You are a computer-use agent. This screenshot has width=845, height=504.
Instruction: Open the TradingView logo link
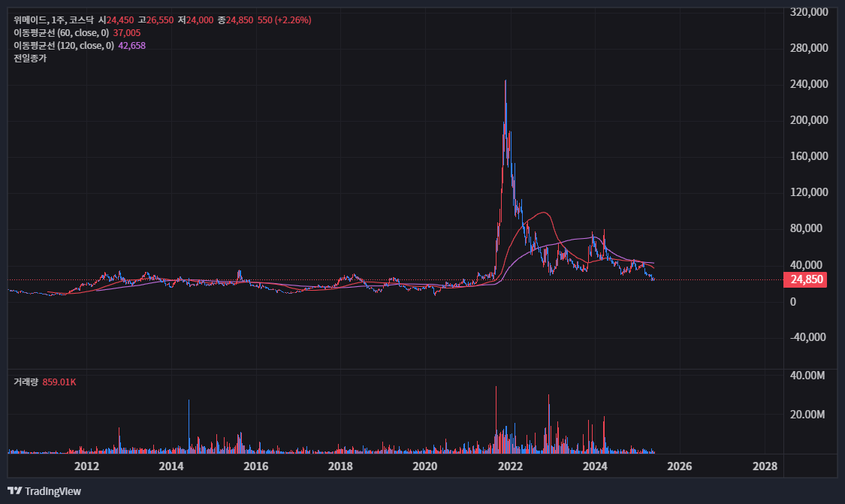click(x=44, y=491)
